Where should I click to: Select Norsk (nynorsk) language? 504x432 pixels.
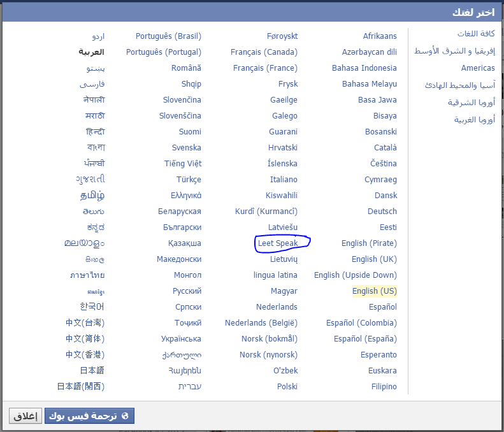click(x=268, y=354)
